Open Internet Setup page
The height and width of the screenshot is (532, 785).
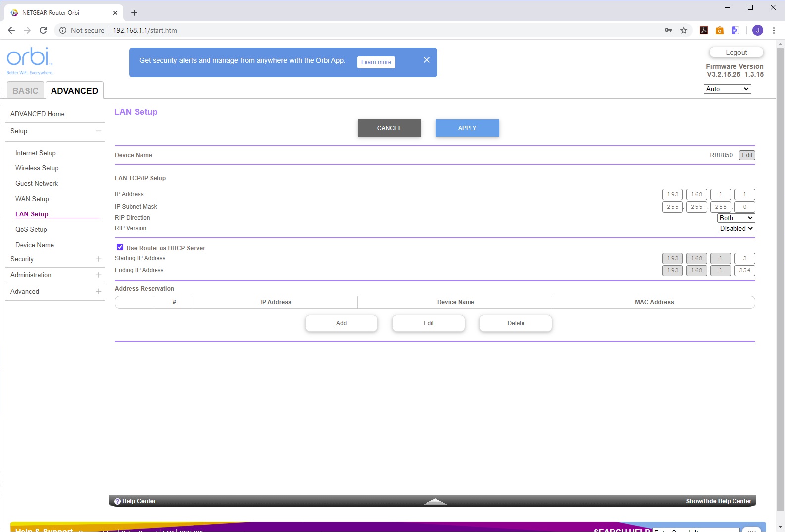[36, 153]
